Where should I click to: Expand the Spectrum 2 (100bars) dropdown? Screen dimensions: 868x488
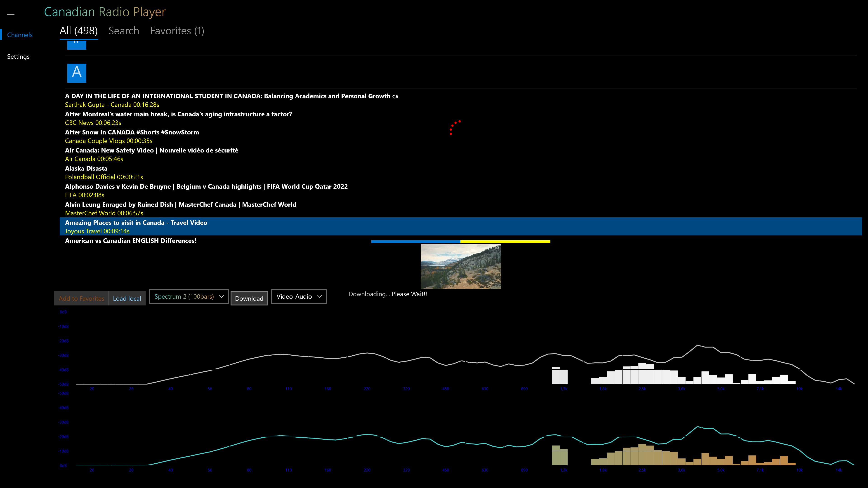tap(189, 296)
